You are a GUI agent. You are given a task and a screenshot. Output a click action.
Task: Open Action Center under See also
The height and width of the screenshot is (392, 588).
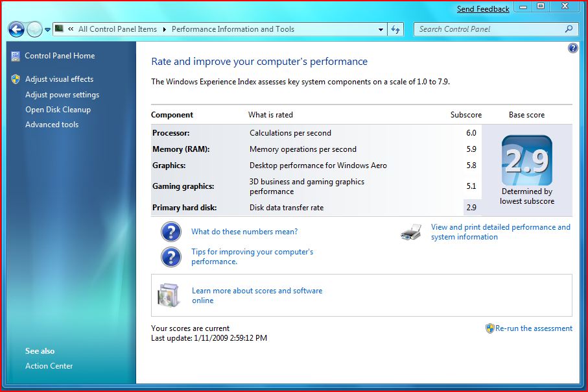click(49, 366)
